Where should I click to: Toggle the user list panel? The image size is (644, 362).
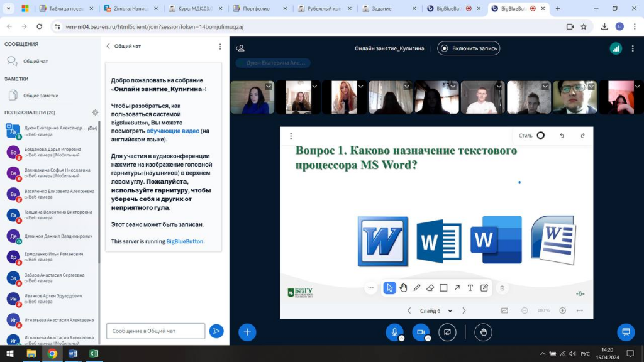click(x=240, y=48)
